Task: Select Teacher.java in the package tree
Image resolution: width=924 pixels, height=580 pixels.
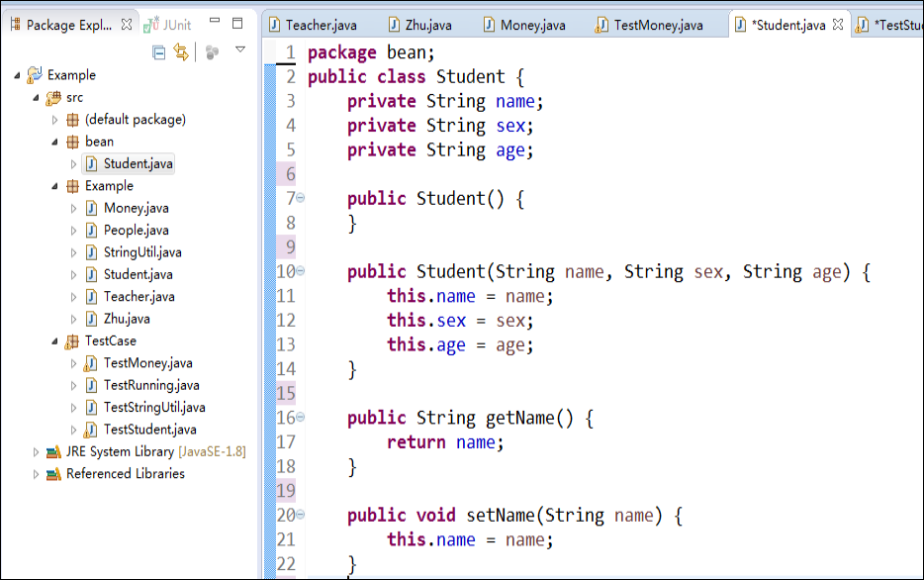Action: point(139,297)
